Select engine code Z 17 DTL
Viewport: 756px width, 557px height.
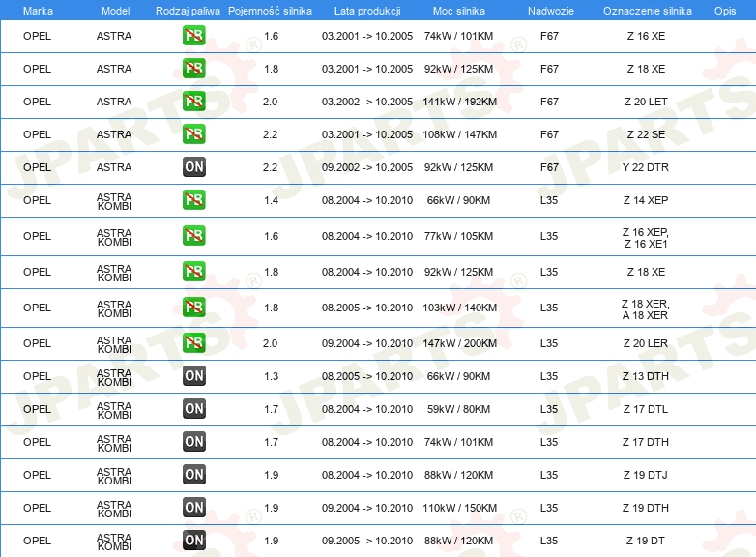646,408
